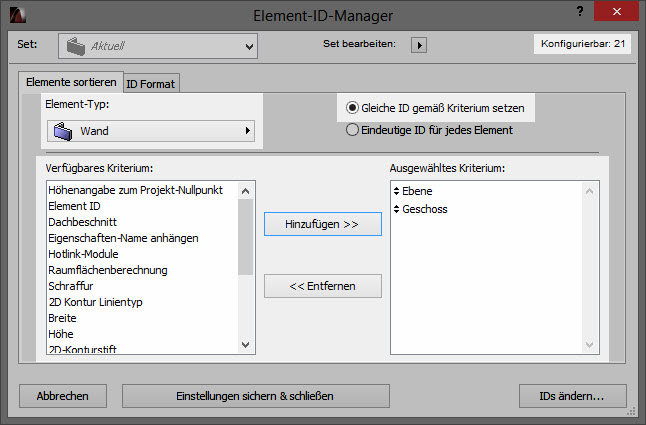The image size is (646, 425).
Task: Click the reorder arrows icon beside Ebene
Action: [396, 191]
